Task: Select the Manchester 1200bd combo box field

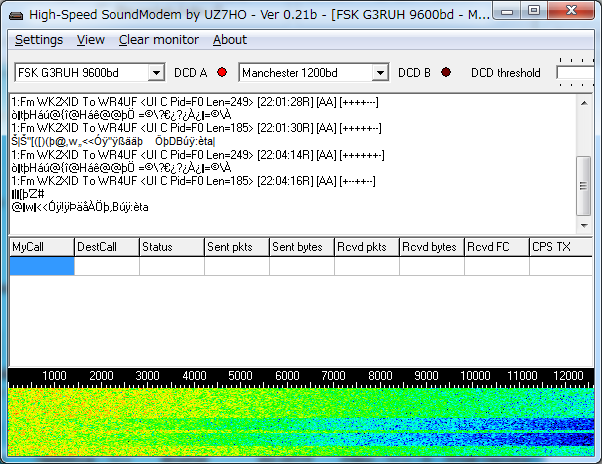Action: tap(314, 73)
